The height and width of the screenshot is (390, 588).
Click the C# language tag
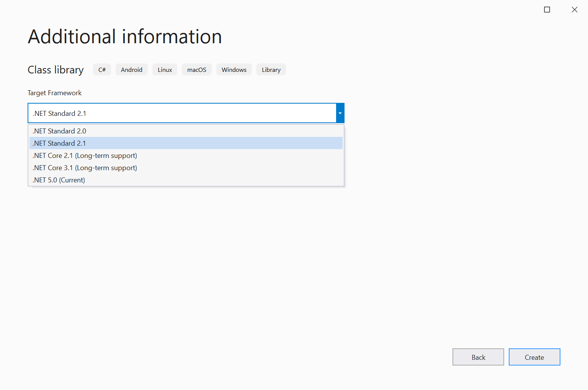[101, 69]
